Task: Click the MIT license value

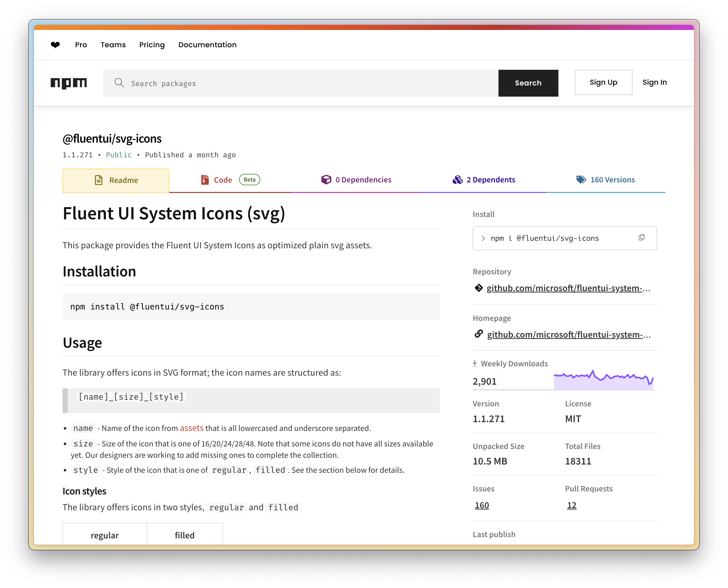Action: tap(573, 419)
